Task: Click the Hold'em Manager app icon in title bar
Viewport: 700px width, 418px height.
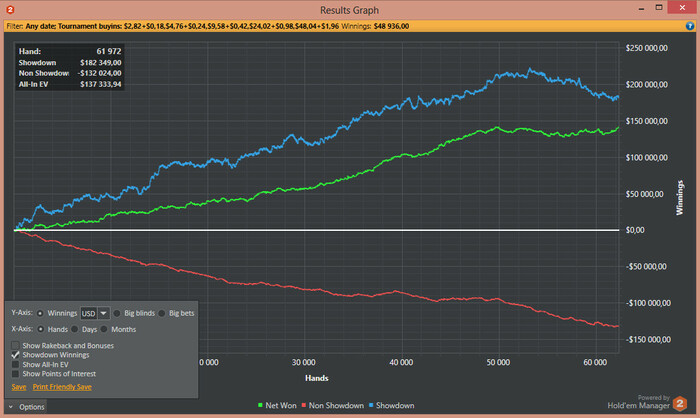Action: pos(10,9)
